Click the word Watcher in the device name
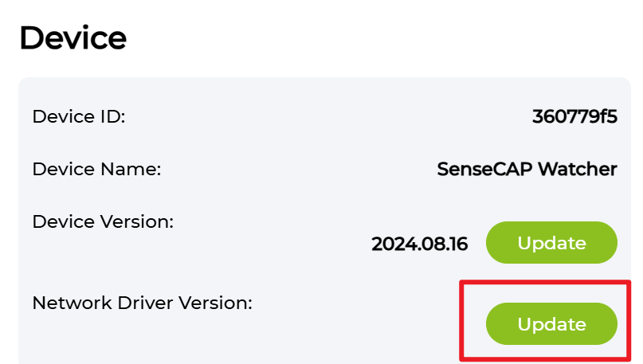Image resolution: width=643 pixels, height=364 pixels. point(577,169)
